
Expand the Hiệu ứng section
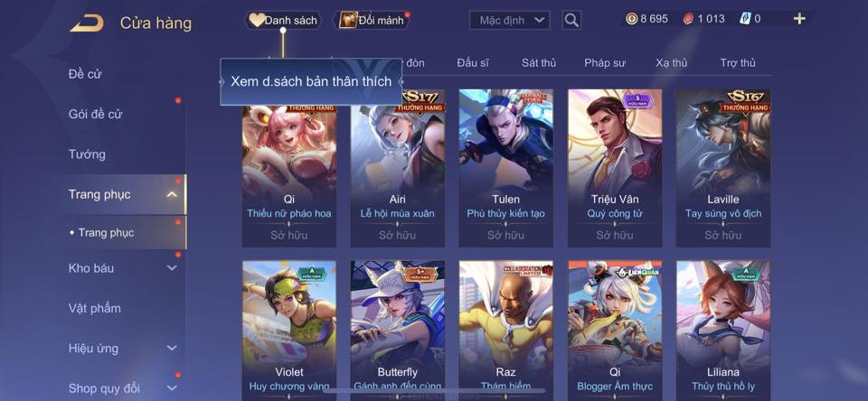point(172,348)
